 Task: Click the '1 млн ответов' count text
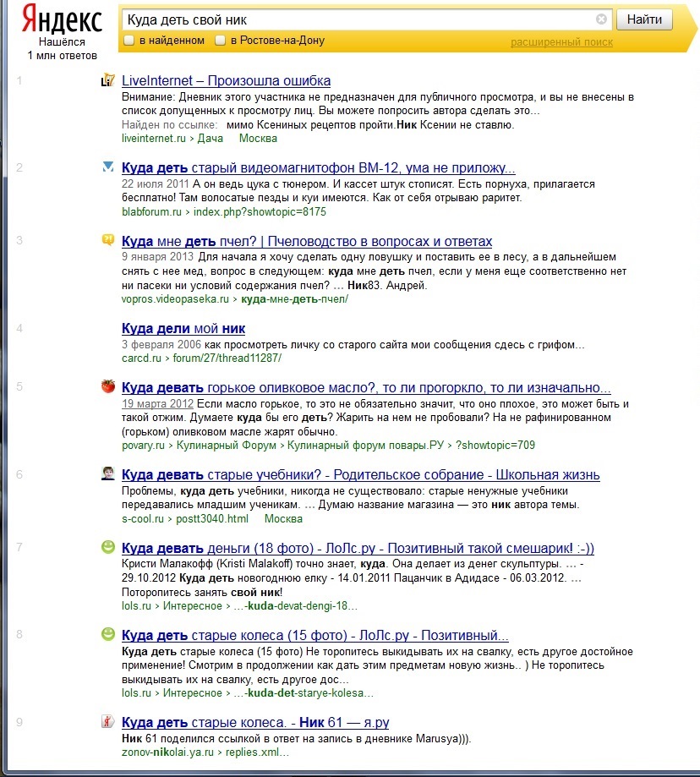point(62,56)
